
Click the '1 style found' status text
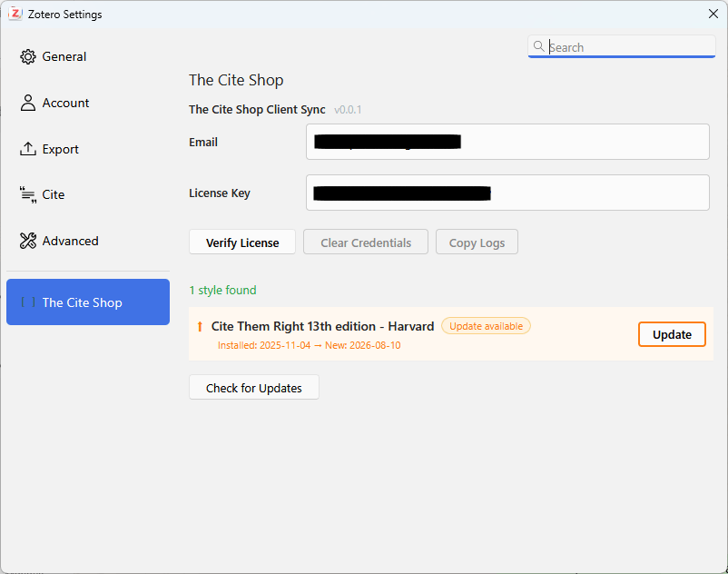[223, 291]
